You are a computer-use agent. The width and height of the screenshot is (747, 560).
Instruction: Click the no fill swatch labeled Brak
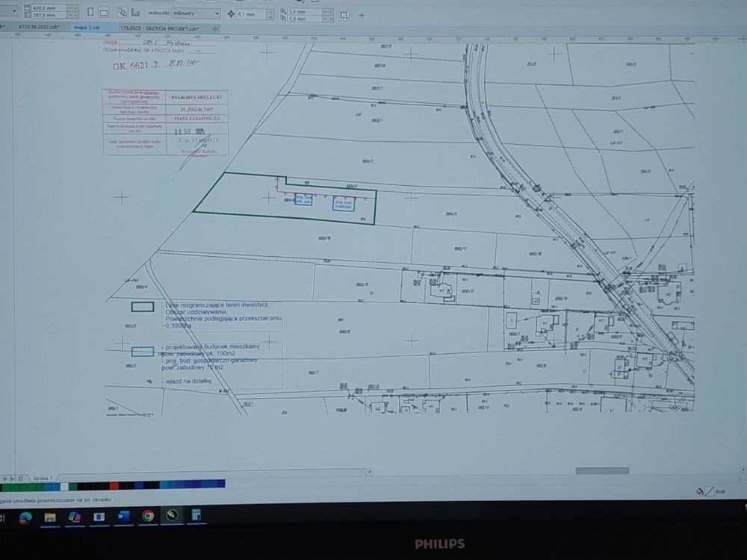[710, 491]
